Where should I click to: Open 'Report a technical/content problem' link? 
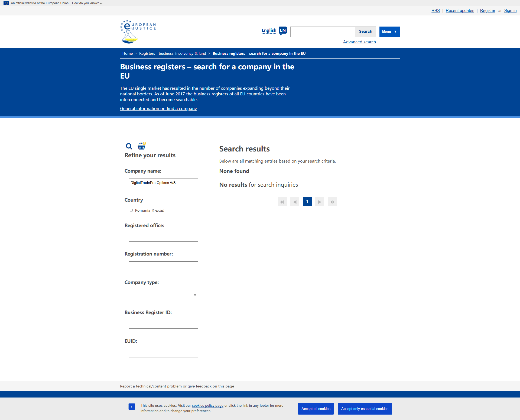point(177,386)
